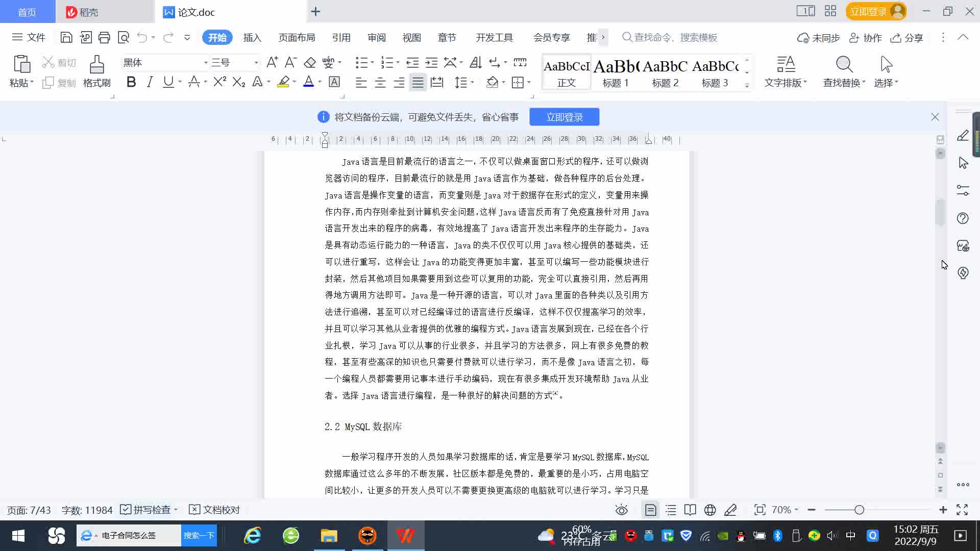Click eye protection mode icon in status bar
The width and height of the screenshot is (980, 551).
click(621, 510)
